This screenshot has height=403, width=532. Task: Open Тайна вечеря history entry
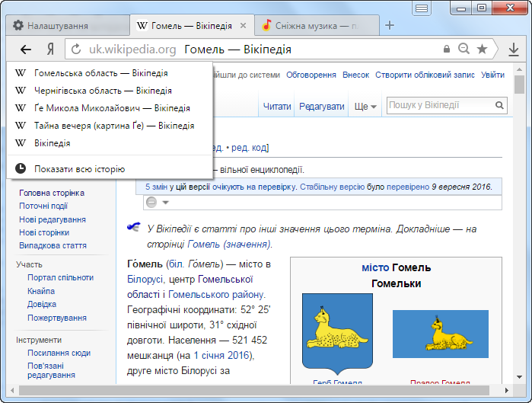110,126
